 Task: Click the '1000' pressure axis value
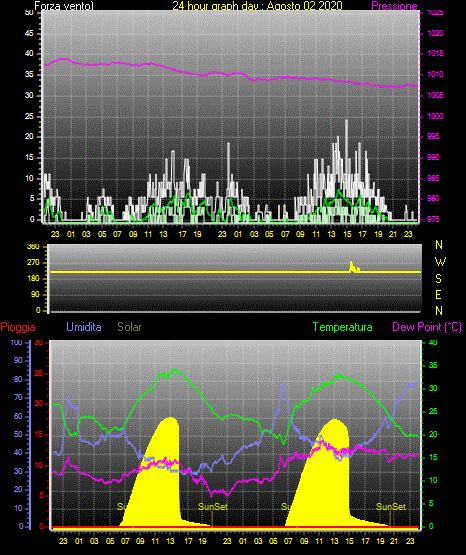(435, 116)
